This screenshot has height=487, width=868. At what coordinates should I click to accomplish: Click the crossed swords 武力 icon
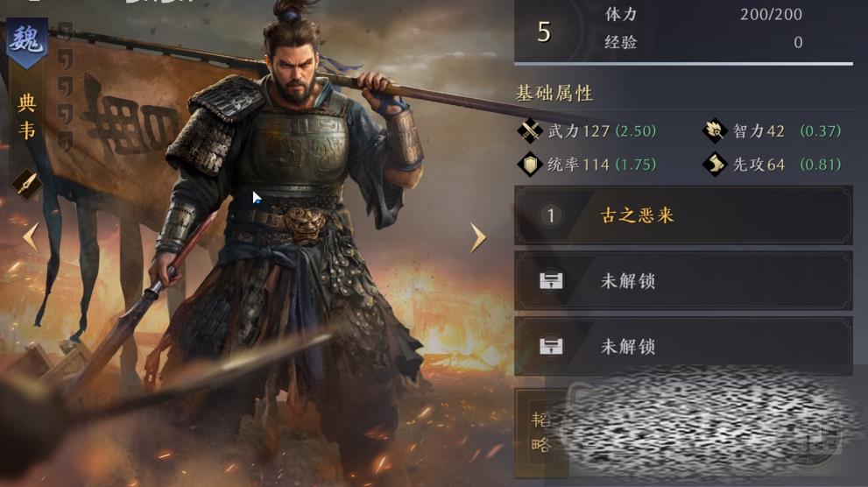(530, 131)
